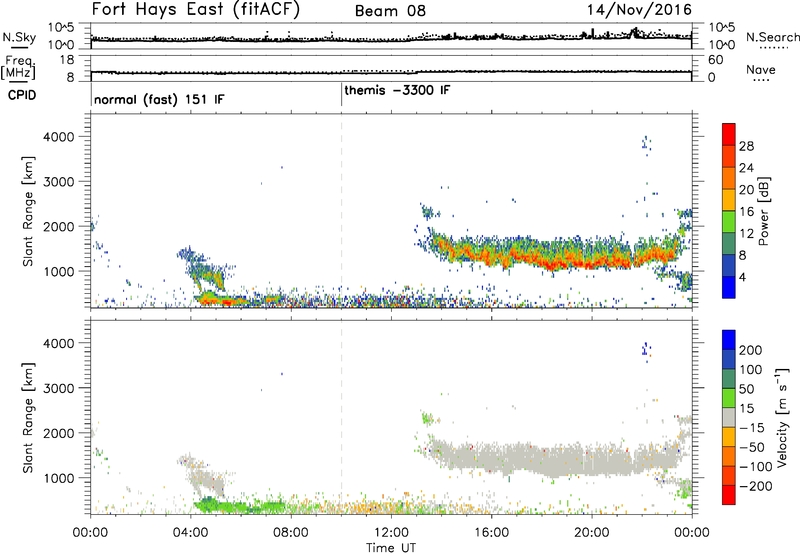Click the "Velocity [m s-1]" color bar title
Screen dimensions: 800x554
pos(782,417)
